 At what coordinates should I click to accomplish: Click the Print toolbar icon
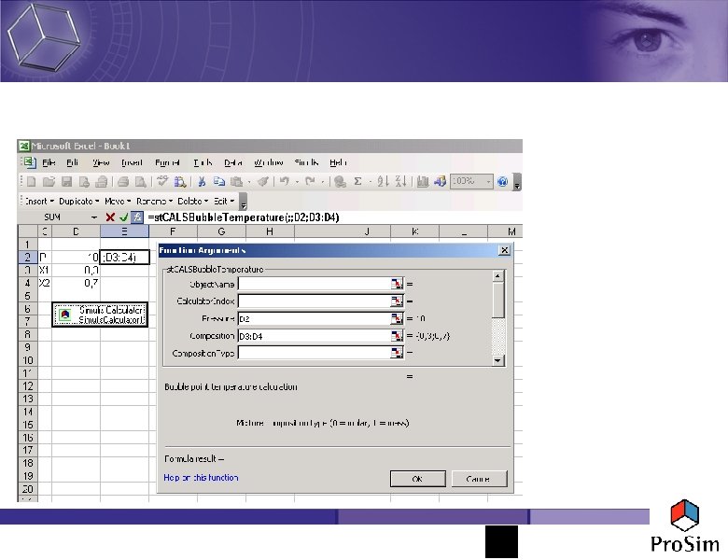[123, 182]
